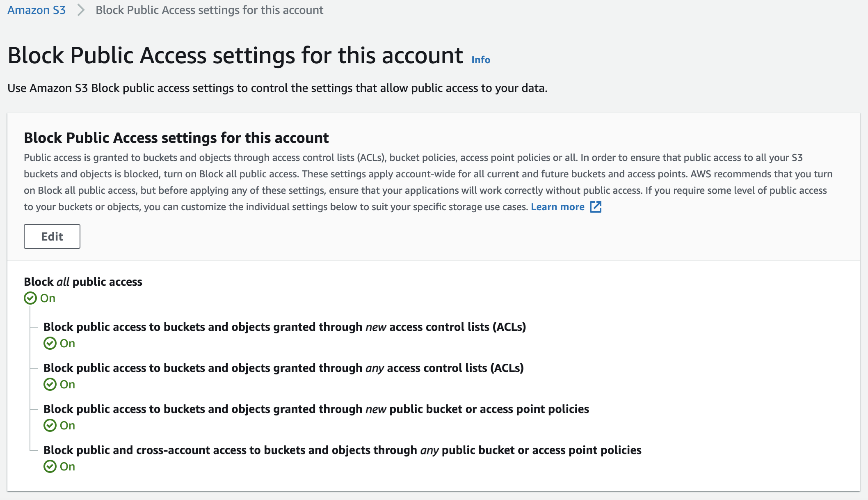Select the Block all public access heading
This screenshot has height=500, width=868.
(x=83, y=282)
